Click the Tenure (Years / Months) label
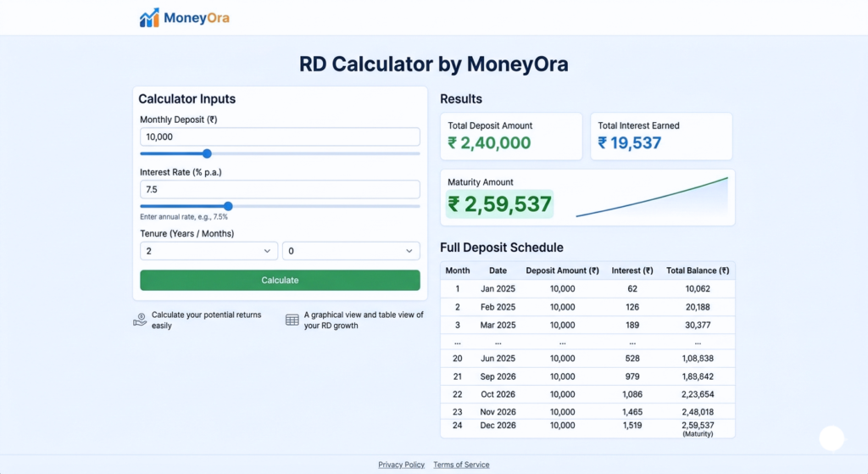The height and width of the screenshot is (474, 868). pyautogui.click(x=187, y=234)
